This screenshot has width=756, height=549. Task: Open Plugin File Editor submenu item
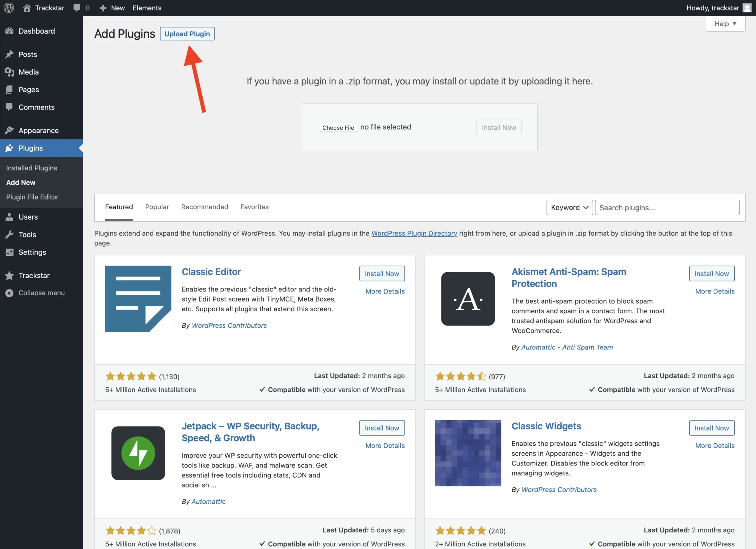[32, 197]
